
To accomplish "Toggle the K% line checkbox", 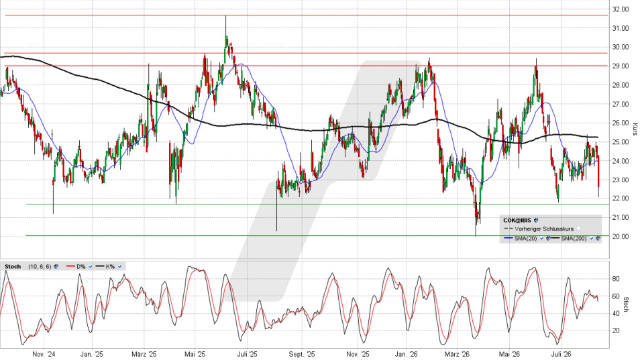I will 119,267.
